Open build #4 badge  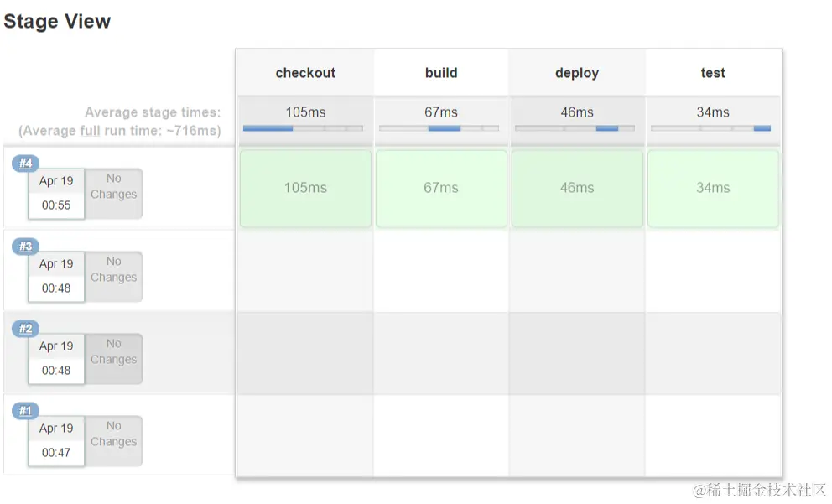click(x=25, y=164)
